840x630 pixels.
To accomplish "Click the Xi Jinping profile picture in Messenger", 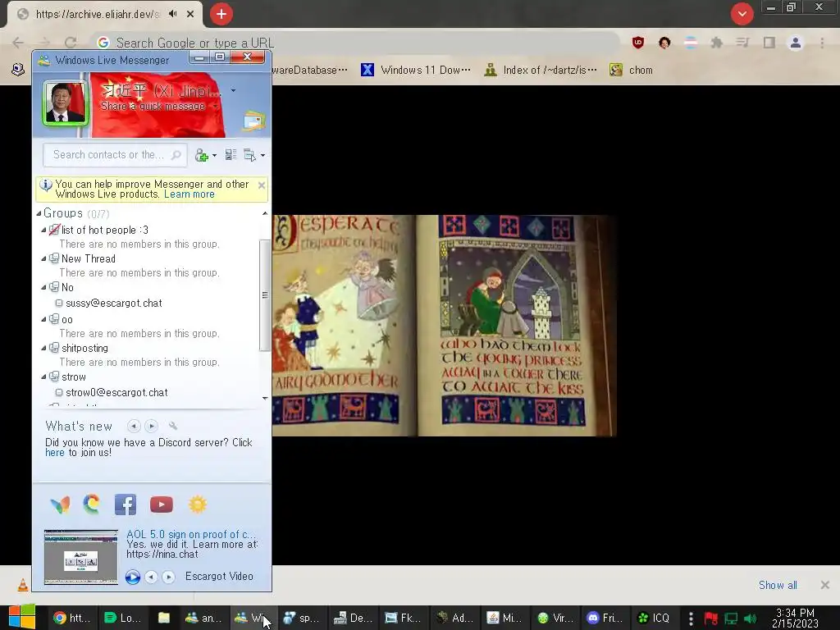I will [65, 103].
